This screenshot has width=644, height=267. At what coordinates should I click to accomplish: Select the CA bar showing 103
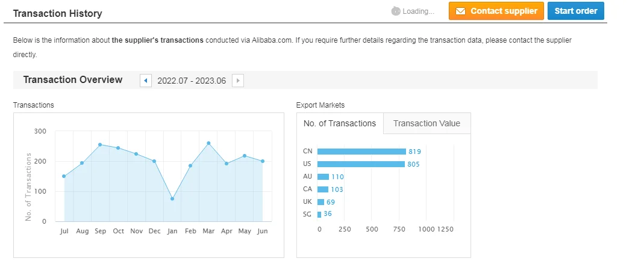point(323,189)
